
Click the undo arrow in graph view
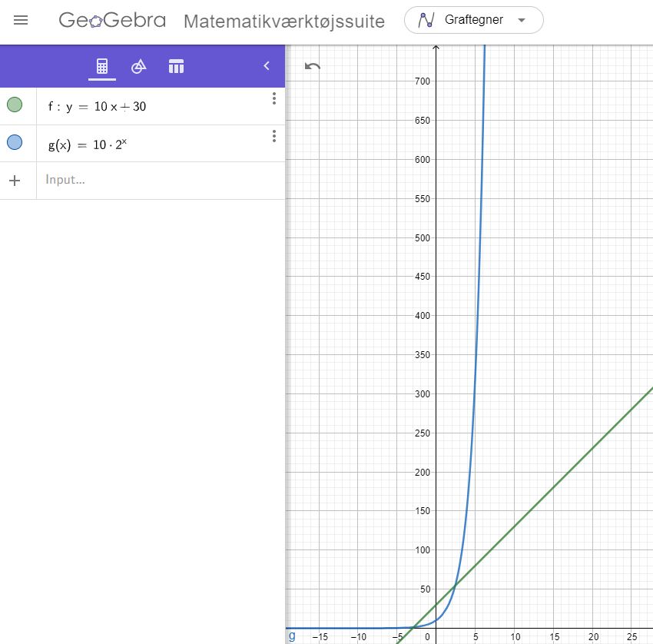point(313,66)
